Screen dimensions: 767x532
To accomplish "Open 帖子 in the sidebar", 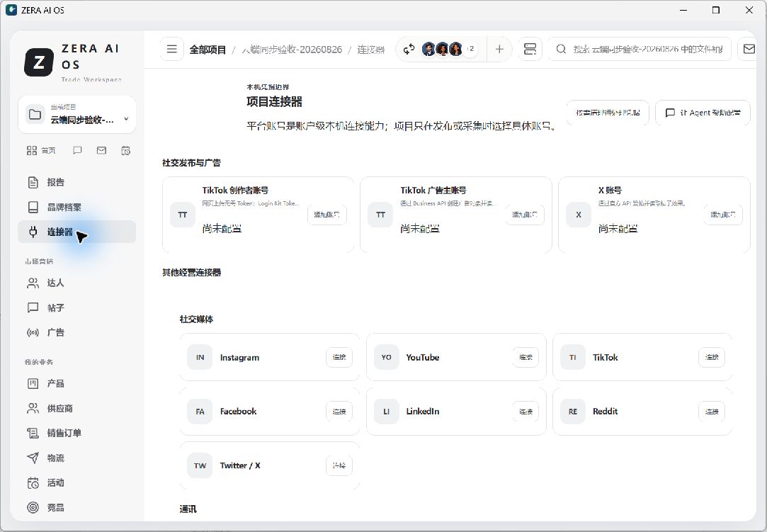I will click(x=76, y=307).
